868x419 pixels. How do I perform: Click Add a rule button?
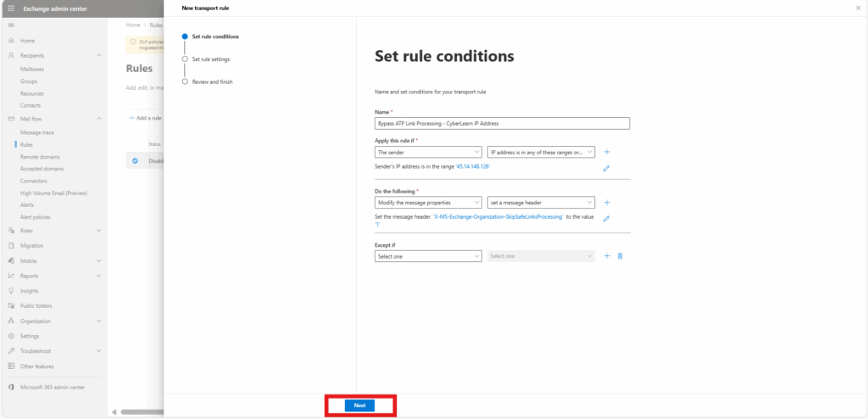145,118
